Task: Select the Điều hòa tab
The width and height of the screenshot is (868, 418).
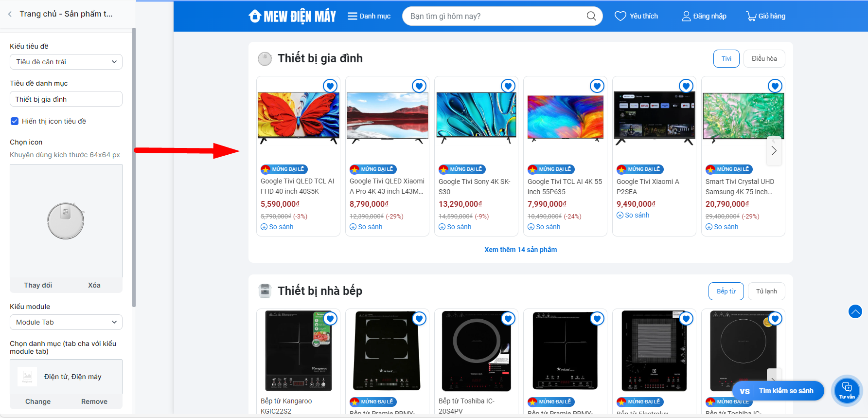Action: click(764, 58)
